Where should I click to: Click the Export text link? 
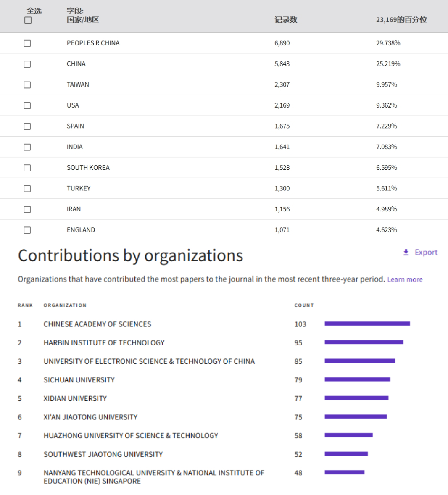[x=426, y=252]
